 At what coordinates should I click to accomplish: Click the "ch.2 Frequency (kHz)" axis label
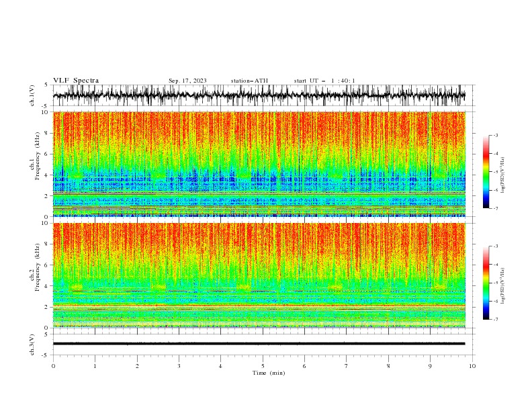coord(35,267)
